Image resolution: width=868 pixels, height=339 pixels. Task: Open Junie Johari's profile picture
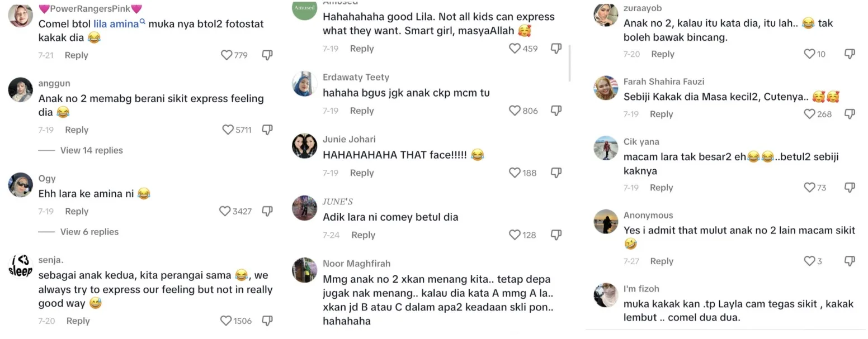click(305, 146)
